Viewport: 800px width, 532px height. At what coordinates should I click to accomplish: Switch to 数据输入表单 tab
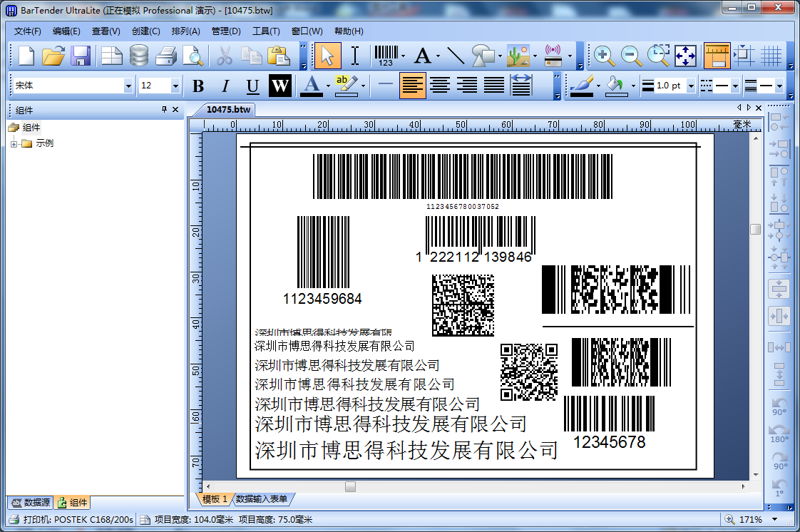[262, 499]
